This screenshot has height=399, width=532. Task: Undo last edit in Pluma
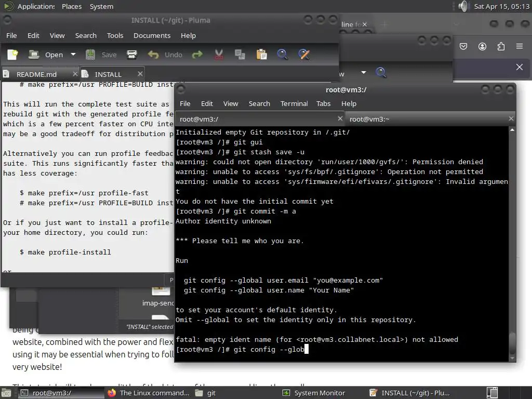pyautogui.click(x=165, y=55)
